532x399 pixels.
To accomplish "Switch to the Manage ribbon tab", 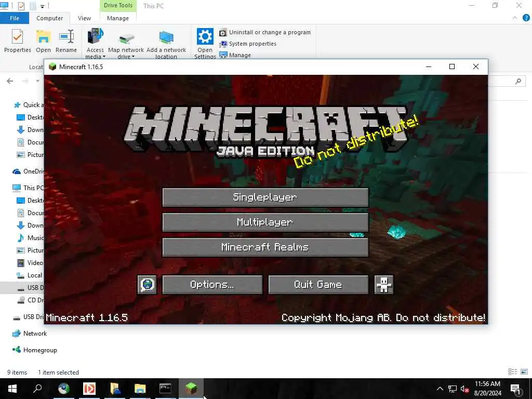I will [118, 18].
